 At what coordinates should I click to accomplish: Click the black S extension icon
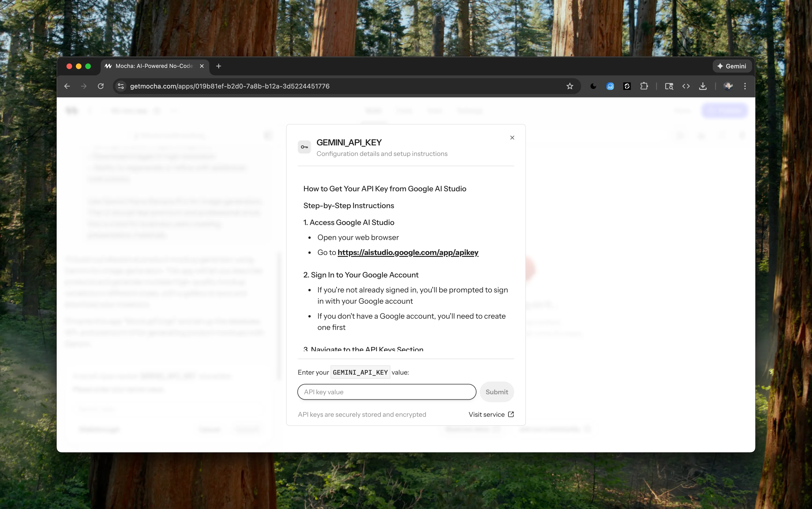click(x=627, y=86)
